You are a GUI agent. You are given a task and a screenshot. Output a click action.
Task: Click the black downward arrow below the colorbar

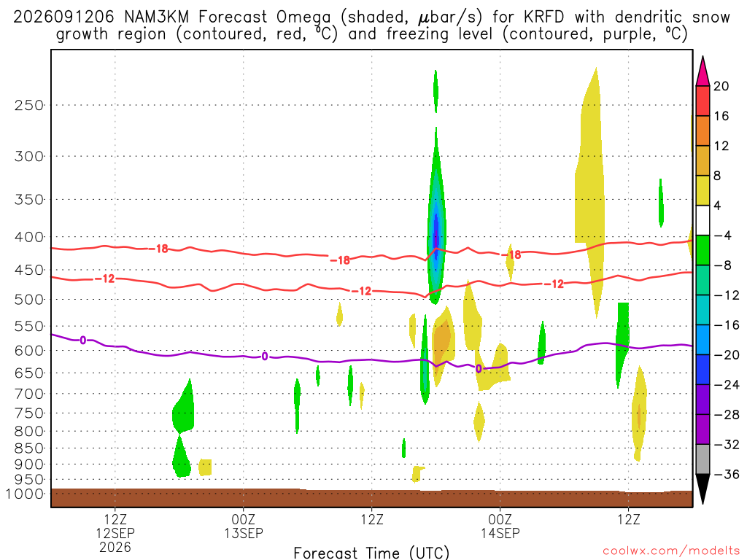click(x=703, y=489)
